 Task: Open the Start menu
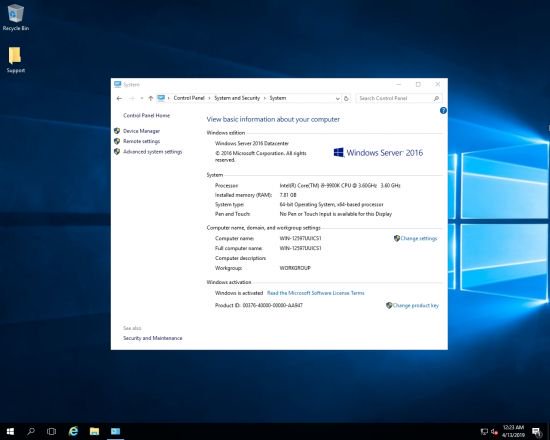(x=10, y=431)
